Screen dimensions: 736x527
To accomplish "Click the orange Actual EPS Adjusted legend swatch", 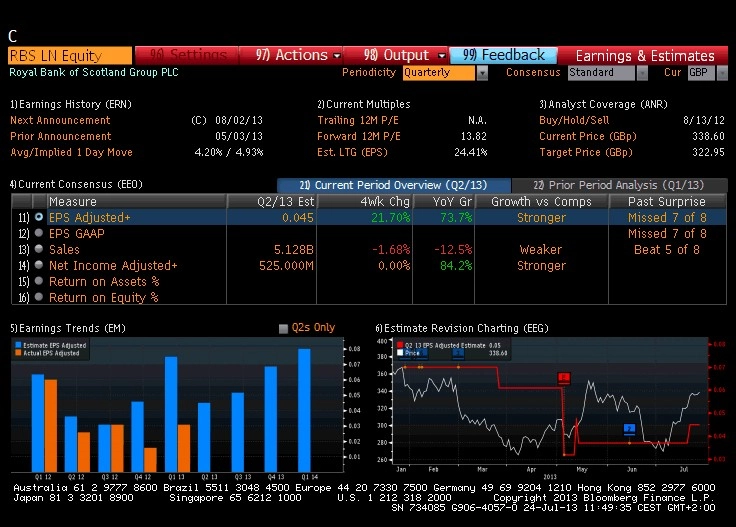I will tap(18, 353).
